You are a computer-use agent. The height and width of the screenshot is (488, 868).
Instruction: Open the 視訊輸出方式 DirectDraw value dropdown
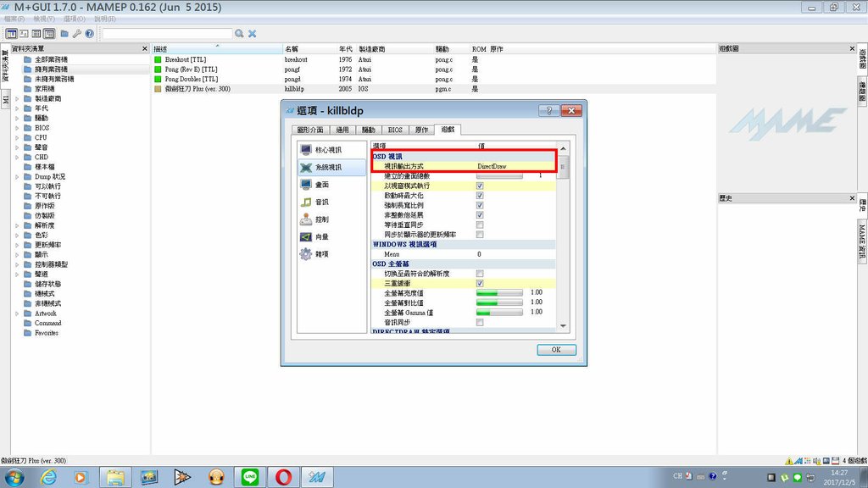[515, 166]
